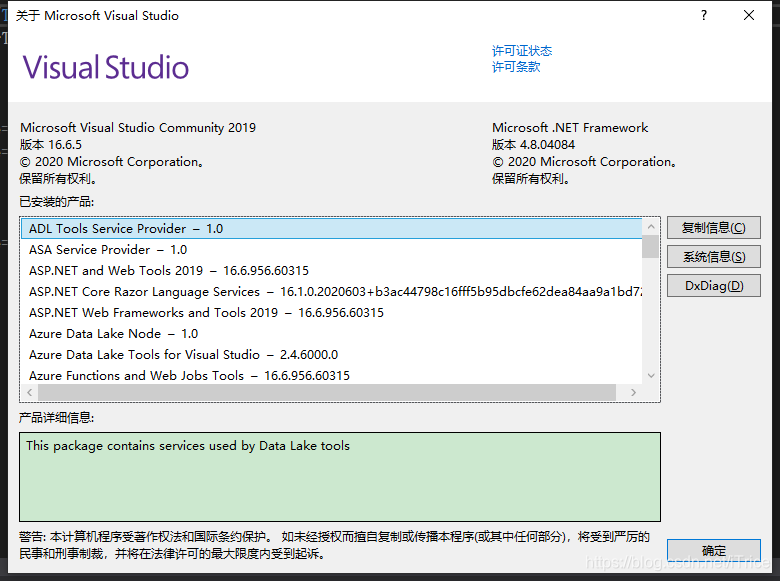Open the 许可条款 link
780x581 pixels.
click(516, 67)
